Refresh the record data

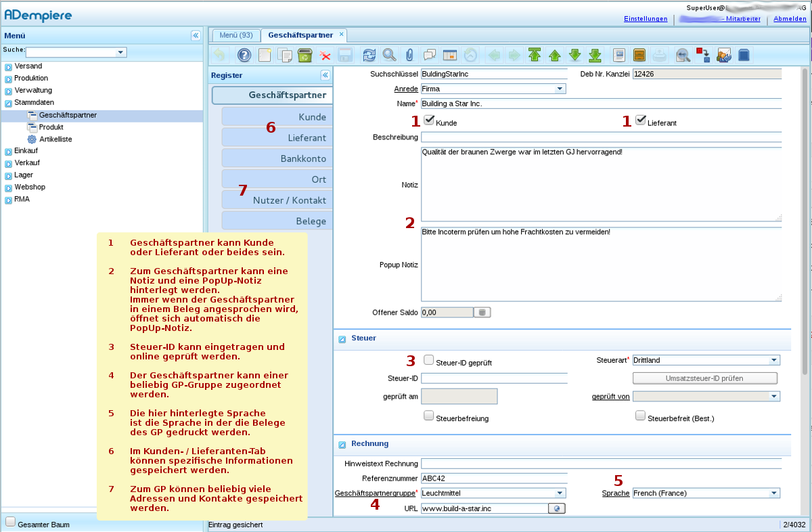(369, 56)
